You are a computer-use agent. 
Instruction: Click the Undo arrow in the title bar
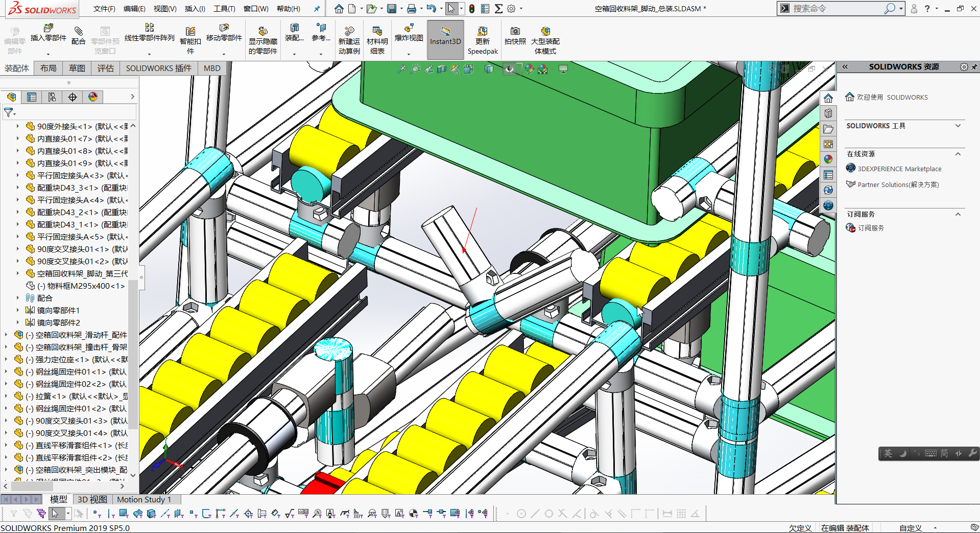[x=432, y=9]
